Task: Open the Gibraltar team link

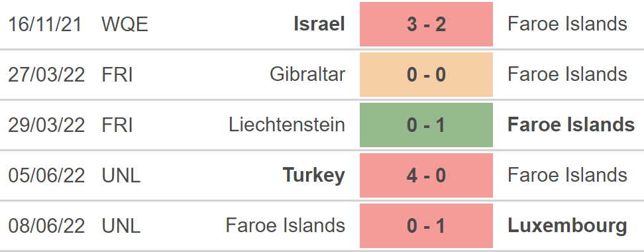Action: [307, 74]
